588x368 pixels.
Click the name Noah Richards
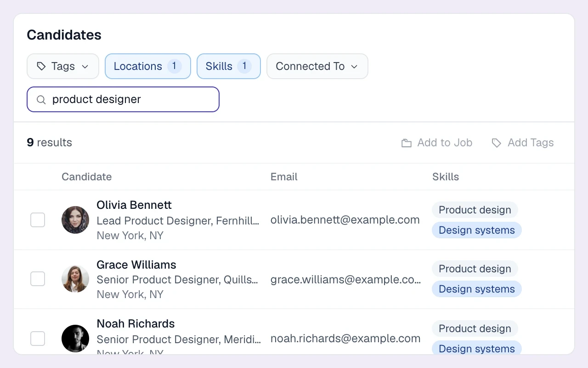(x=136, y=323)
